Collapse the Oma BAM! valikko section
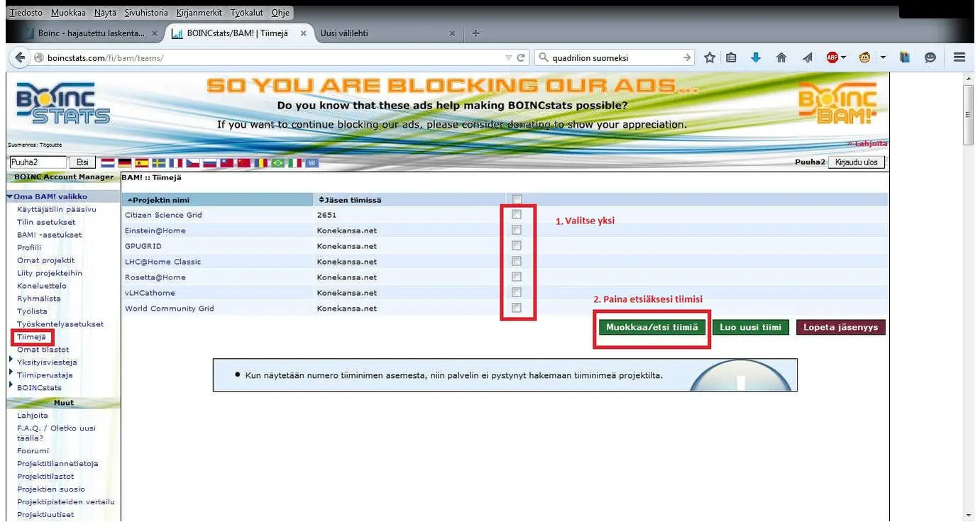The height and width of the screenshot is (527, 980). [10, 196]
